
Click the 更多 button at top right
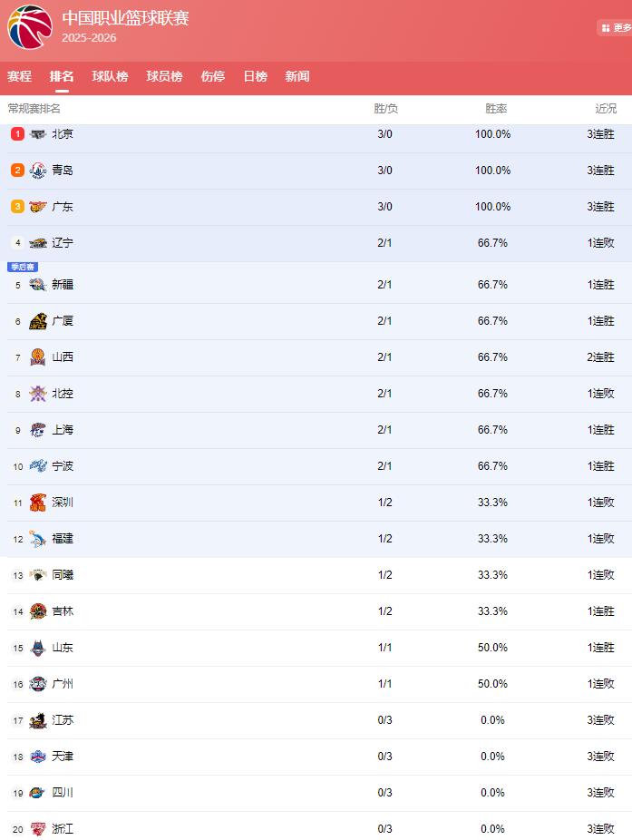pos(617,28)
